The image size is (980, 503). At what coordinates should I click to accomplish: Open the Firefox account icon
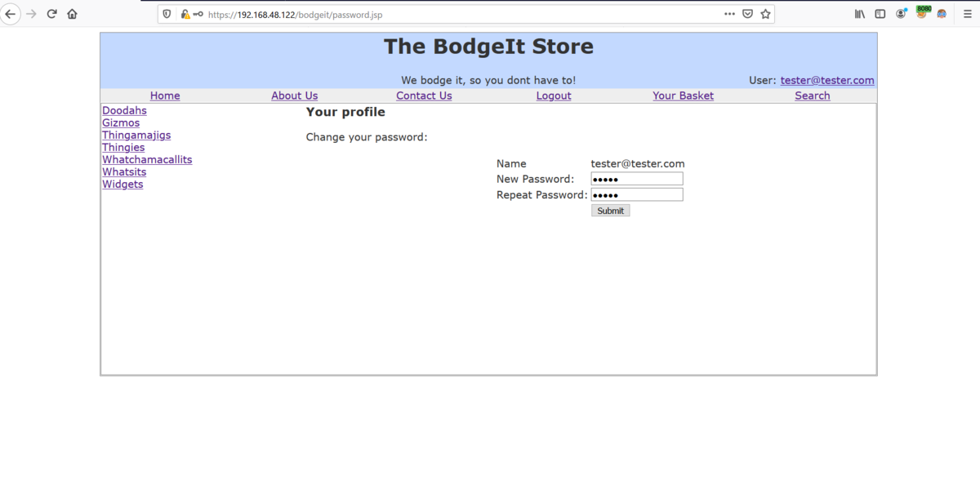tap(902, 14)
